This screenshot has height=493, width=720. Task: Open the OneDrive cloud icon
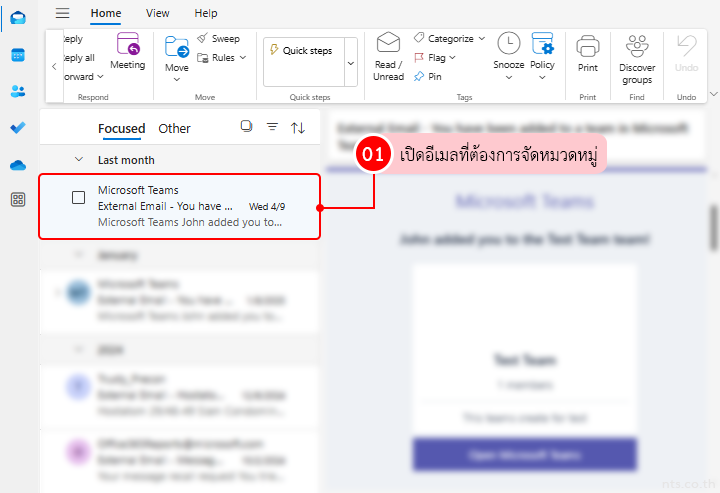pos(18,165)
